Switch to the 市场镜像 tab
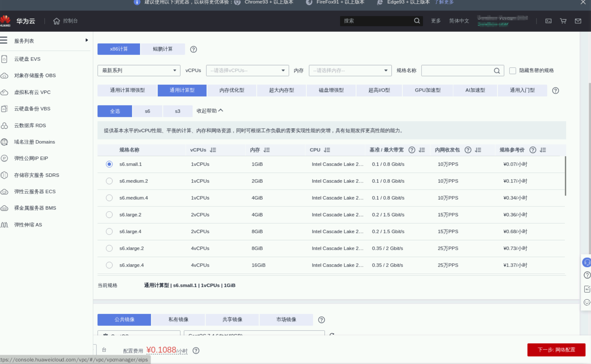Viewport: 591px width, 364px height. (x=286, y=320)
